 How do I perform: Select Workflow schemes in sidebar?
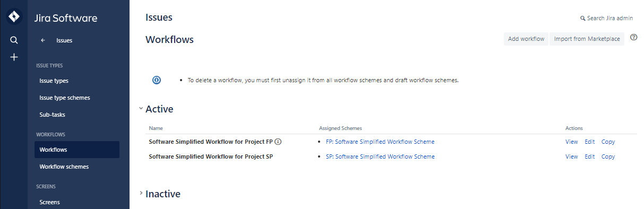[64, 167]
